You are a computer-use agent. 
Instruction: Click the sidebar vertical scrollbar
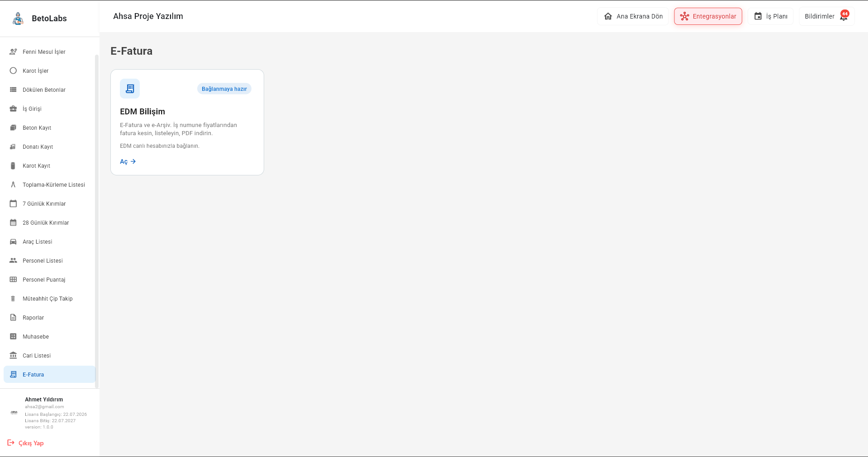pos(96,221)
